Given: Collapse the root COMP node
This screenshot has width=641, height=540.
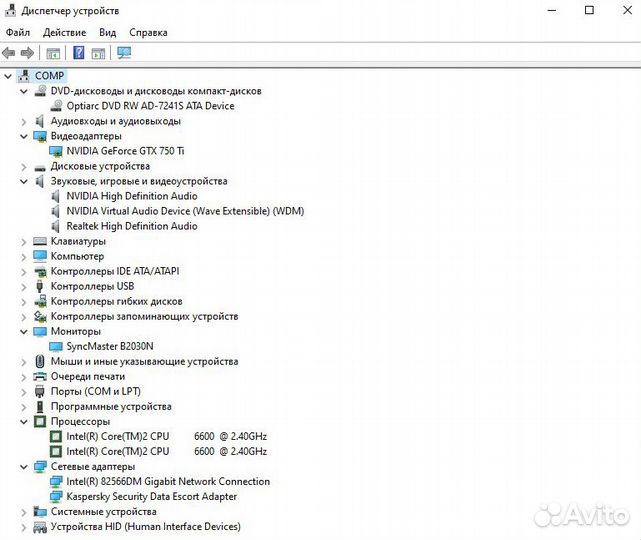Looking at the screenshot, I should [9, 76].
